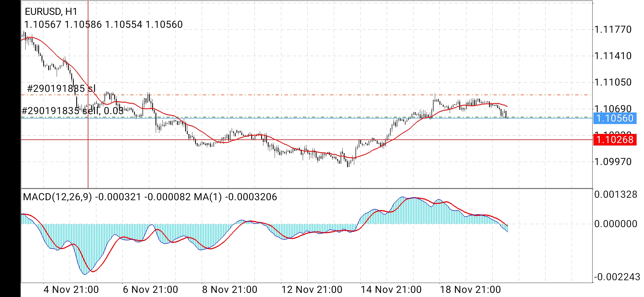Screen dimensions: 644x297
Task: Tap the 1.11050 price scale label
Action: click(613, 82)
